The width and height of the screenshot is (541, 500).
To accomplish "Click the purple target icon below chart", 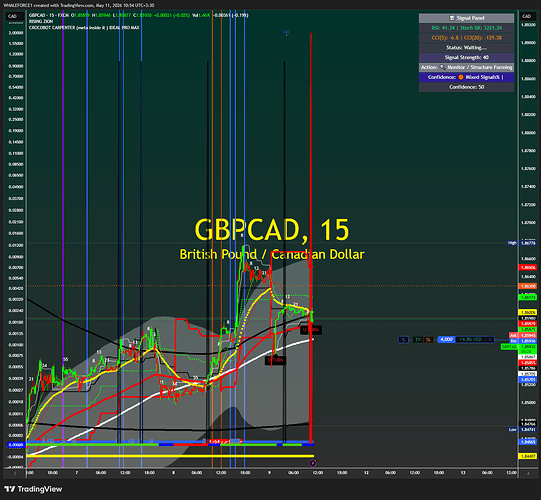I will click(x=313, y=463).
